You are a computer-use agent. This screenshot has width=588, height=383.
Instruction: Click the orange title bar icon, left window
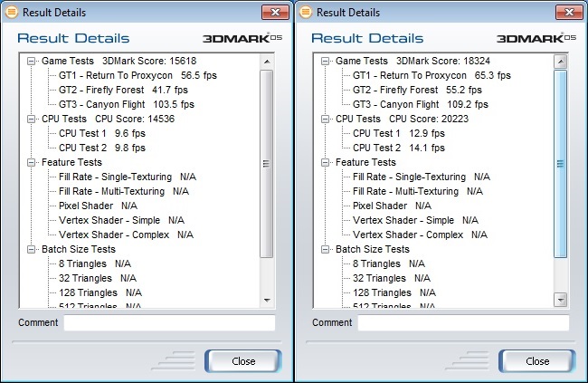(12, 12)
